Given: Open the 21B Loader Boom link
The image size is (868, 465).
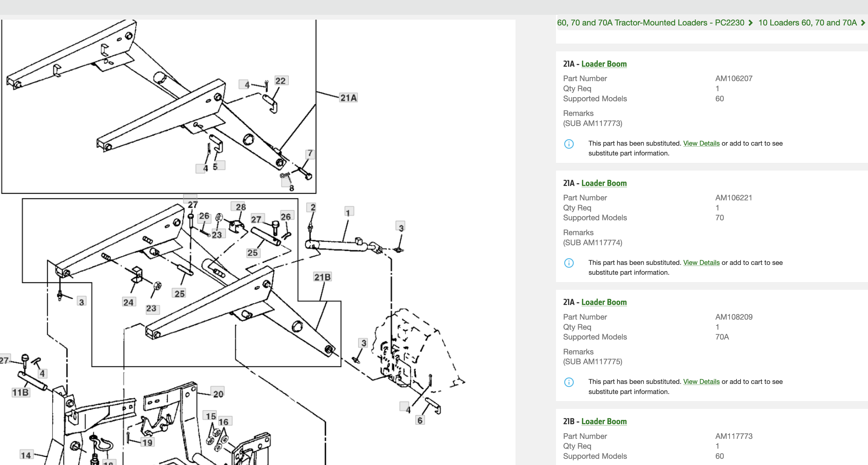Looking at the screenshot, I should [x=604, y=422].
